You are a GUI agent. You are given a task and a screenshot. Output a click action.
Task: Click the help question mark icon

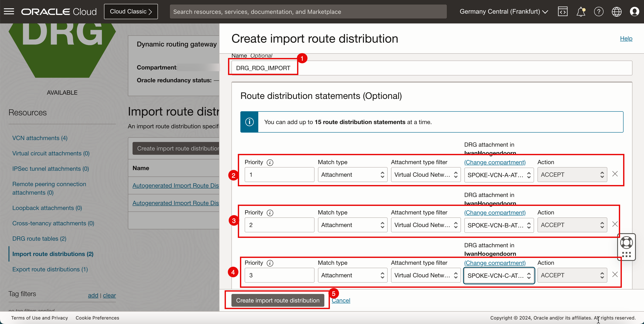coord(598,12)
